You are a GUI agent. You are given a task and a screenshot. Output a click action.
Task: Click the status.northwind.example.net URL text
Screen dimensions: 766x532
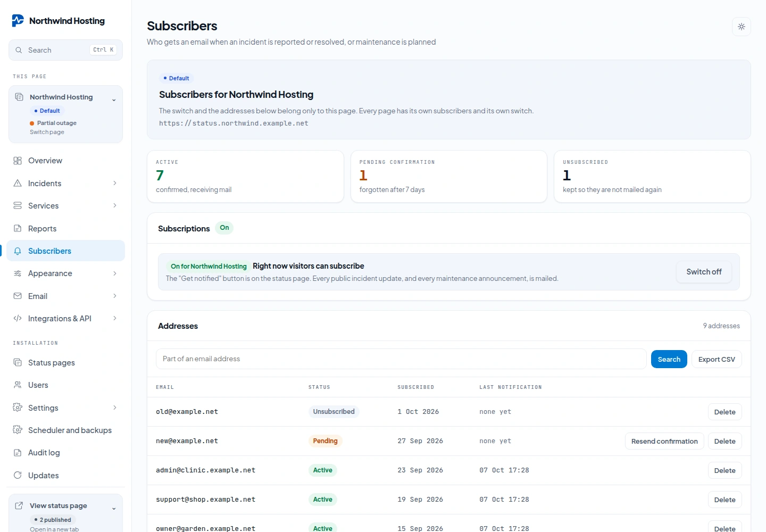click(234, 123)
